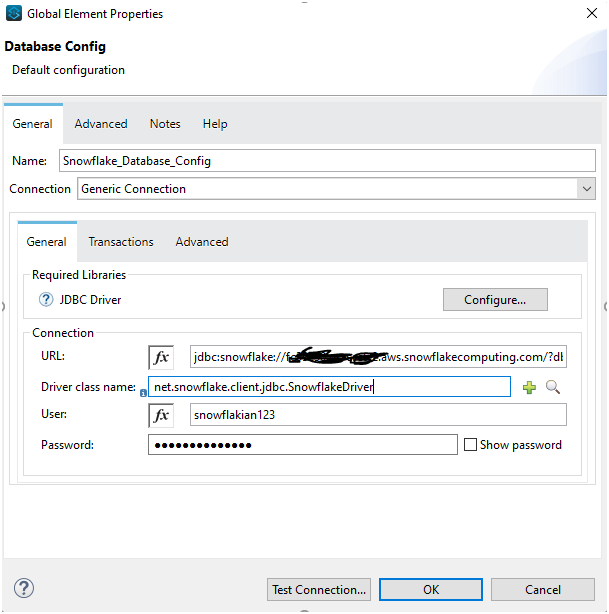Close the Global Element Properties dialog
Image resolution: width=609 pixels, height=614 pixels.
pyautogui.click(x=591, y=13)
